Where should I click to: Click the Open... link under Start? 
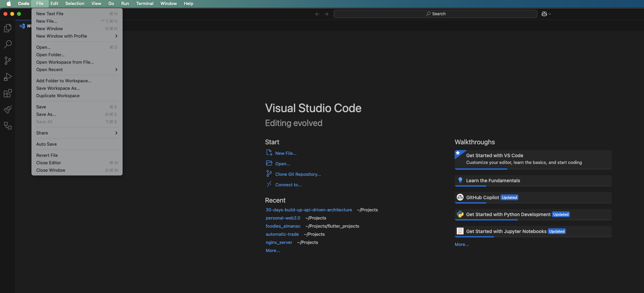pos(283,164)
